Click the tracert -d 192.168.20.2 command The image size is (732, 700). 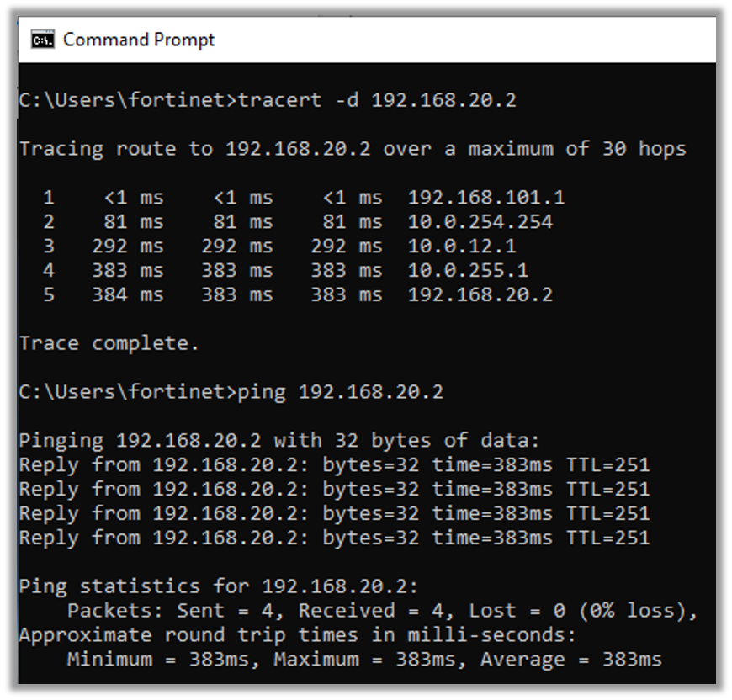(x=377, y=100)
